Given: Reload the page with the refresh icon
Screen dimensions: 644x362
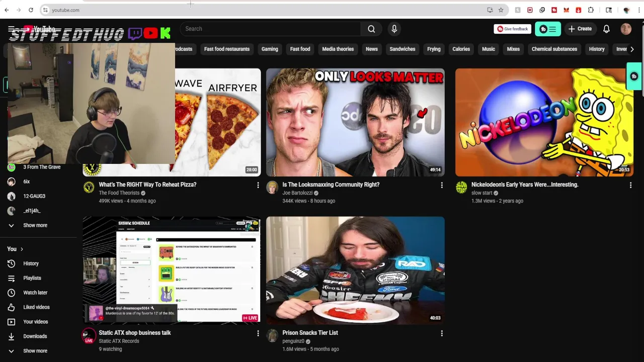Looking at the screenshot, I should (31, 10).
